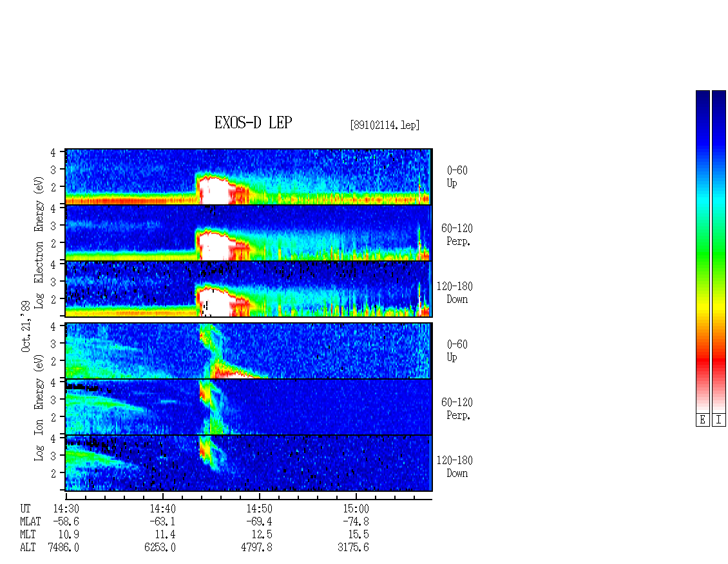
Task: Open the ion 120-180 Down spectrogram panel
Action: tap(249, 463)
